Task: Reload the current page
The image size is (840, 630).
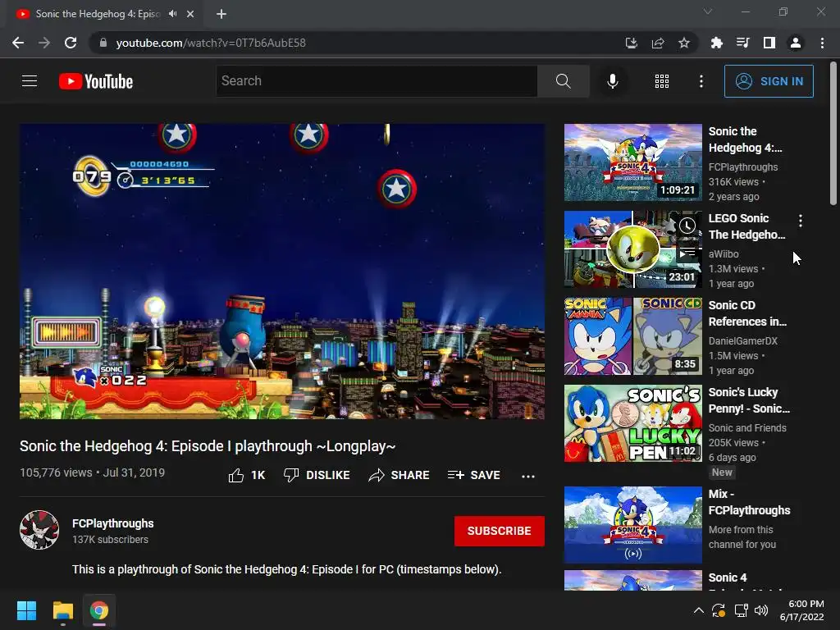Action: (71, 43)
